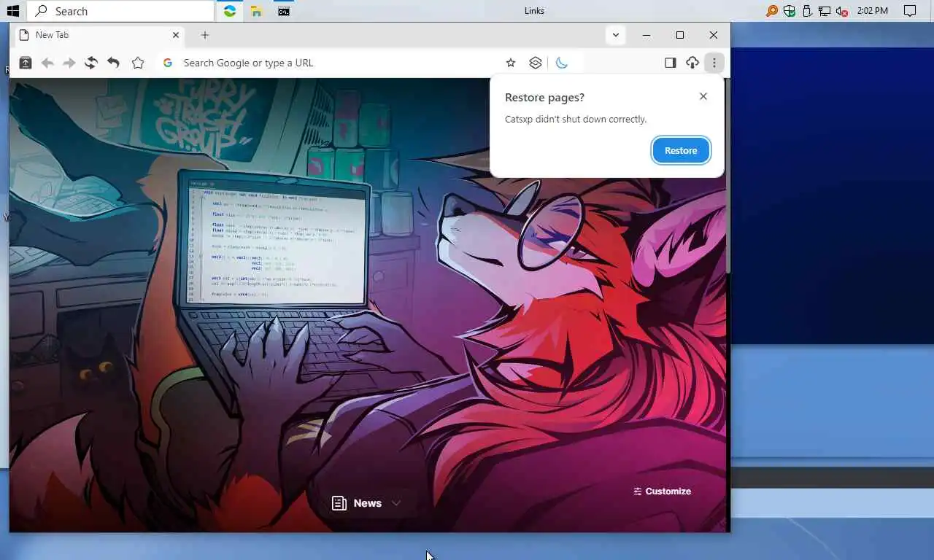Select the New Tab tab
This screenshot has height=560, width=934.
pos(99,35)
